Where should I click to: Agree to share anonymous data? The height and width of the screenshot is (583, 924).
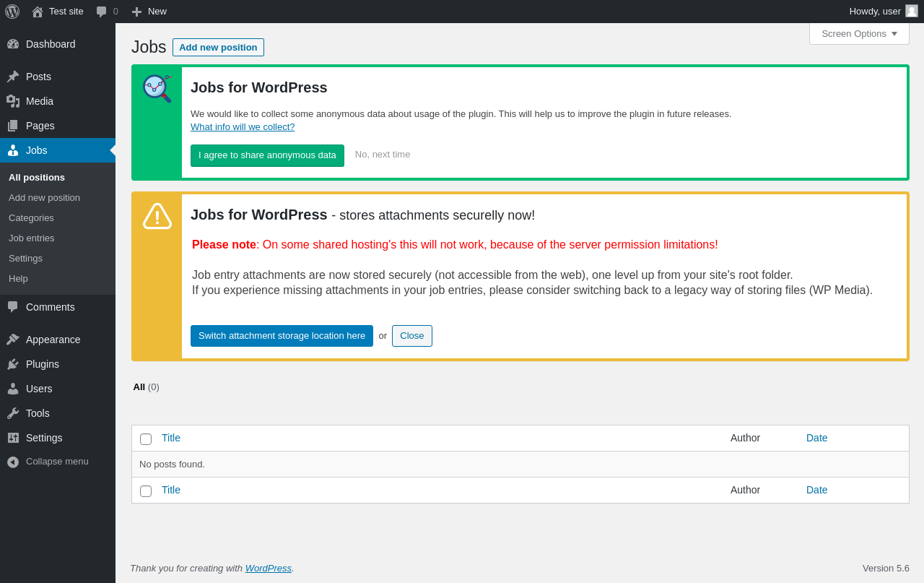click(x=267, y=155)
